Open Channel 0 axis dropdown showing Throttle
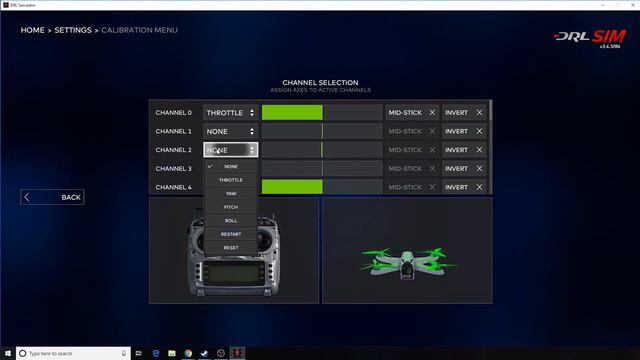The image size is (640, 360). [230, 113]
